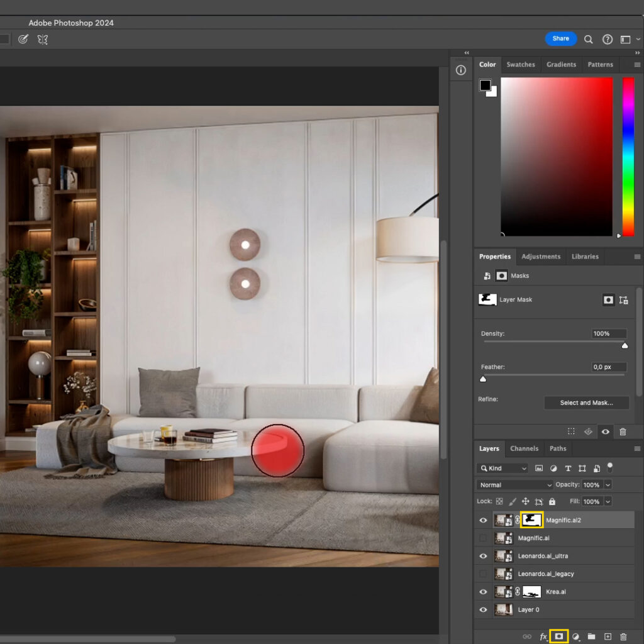Open the layer effects fx menu
This screenshot has height=644, width=644.
point(543,636)
